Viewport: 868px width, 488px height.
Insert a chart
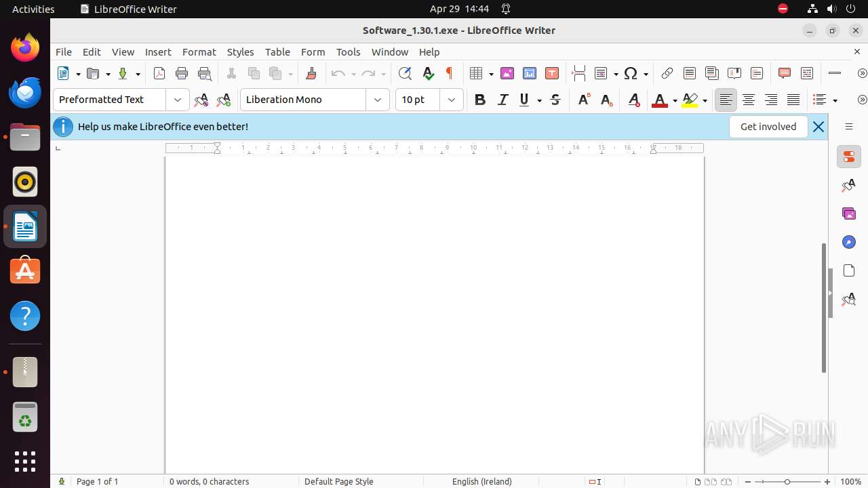tap(530, 74)
